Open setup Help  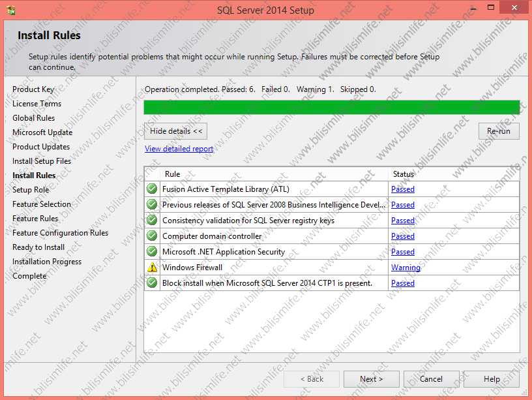click(492, 379)
